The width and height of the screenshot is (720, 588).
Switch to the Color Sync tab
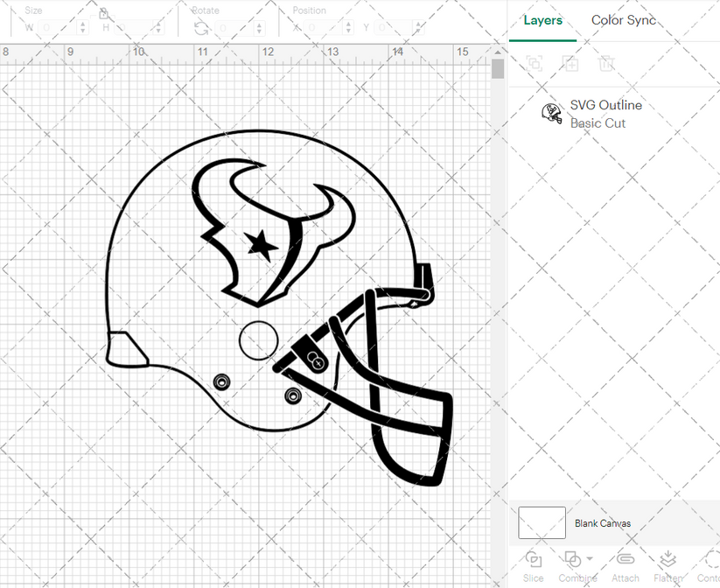tap(624, 20)
